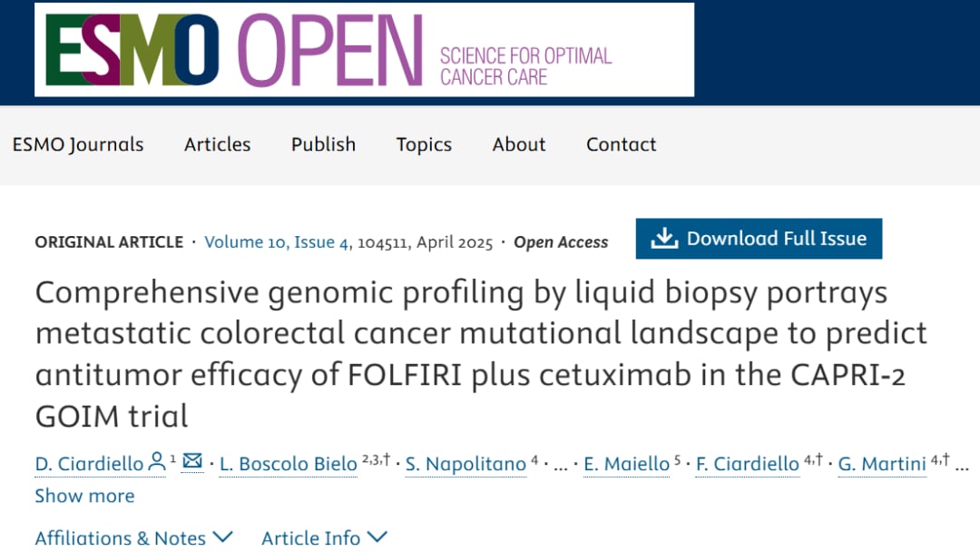Viewport: 980px width, 552px height.
Task: Expand the Article Info section
Action: (324, 538)
